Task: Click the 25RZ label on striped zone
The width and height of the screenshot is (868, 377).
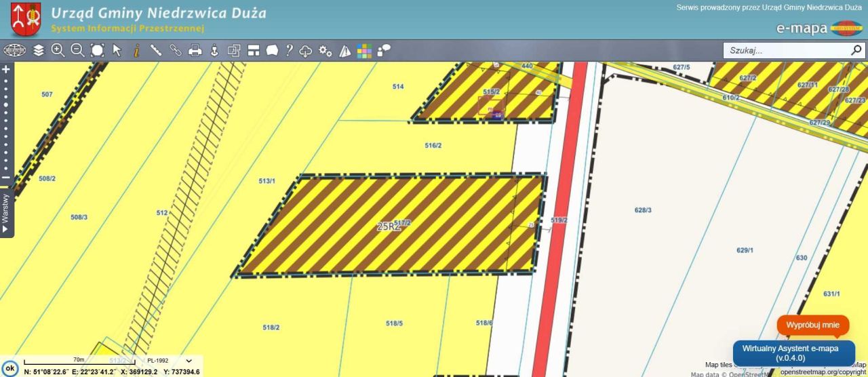Action: tap(389, 227)
